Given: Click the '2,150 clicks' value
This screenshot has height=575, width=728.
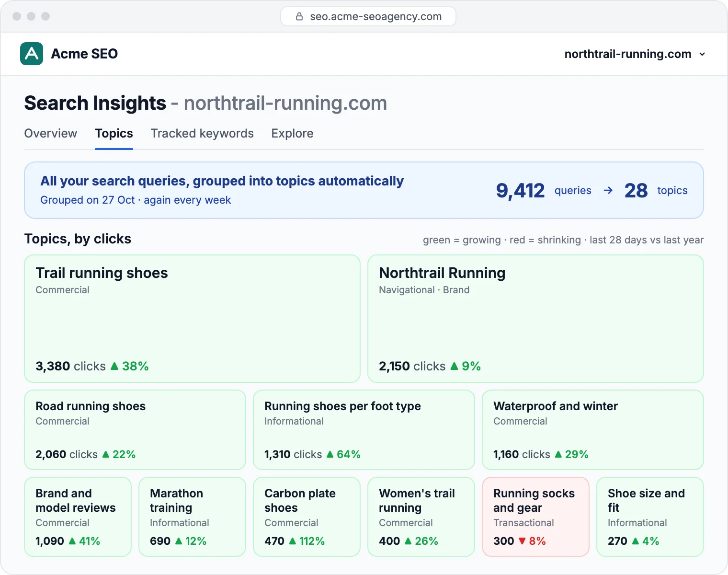Looking at the screenshot, I should click(x=412, y=366).
